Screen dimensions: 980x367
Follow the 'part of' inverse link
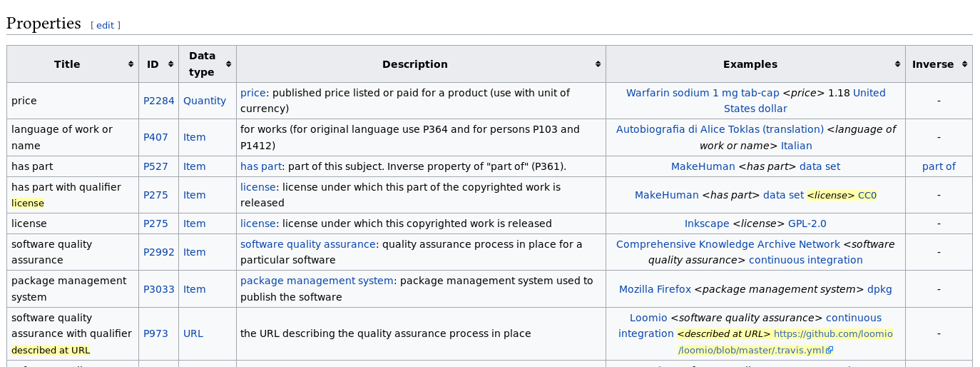[x=938, y=166]
